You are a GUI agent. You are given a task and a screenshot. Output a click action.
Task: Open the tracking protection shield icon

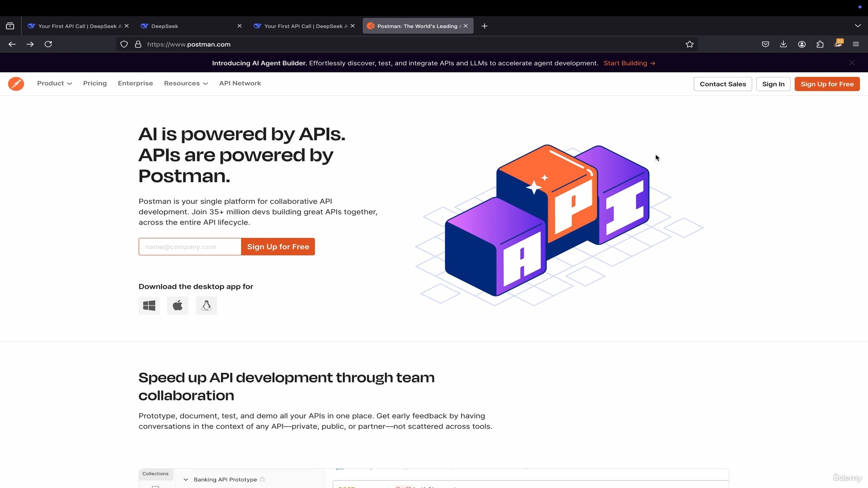tap(124, 44)
